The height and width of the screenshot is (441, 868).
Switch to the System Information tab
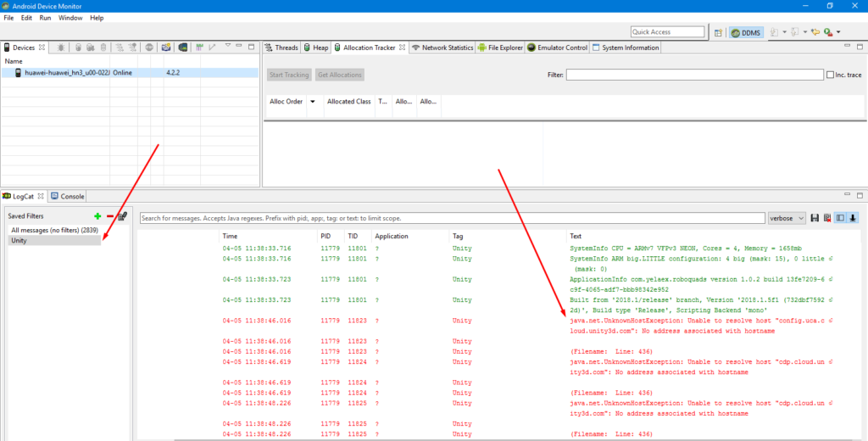pos(626,47)
